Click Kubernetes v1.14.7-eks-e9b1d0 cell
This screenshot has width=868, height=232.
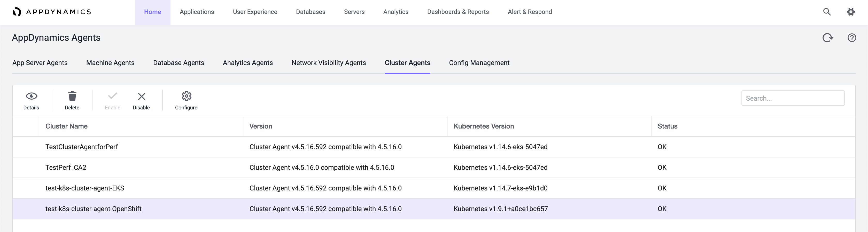(x=500, y=188)
